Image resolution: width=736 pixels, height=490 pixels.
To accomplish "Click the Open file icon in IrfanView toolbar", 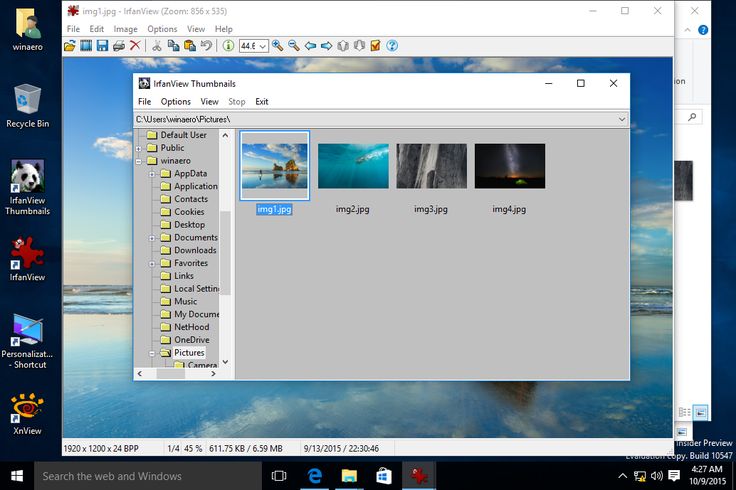I will tap(69, 46).
